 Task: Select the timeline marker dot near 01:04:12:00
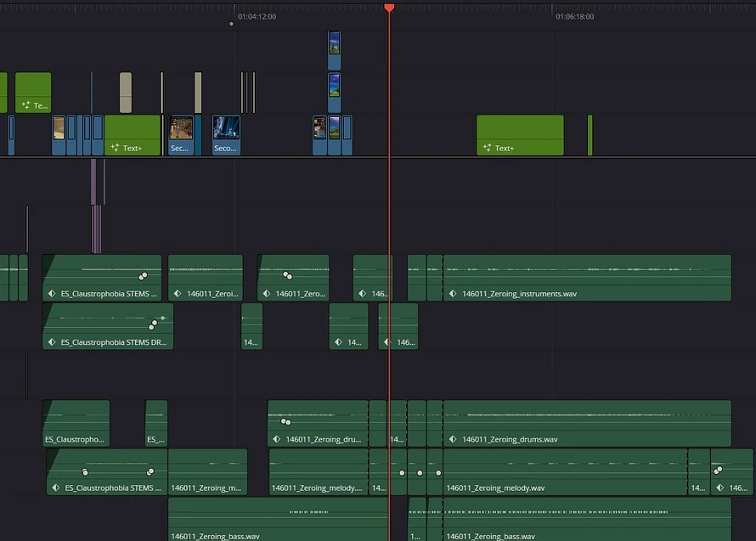click(x=231, y=24)
